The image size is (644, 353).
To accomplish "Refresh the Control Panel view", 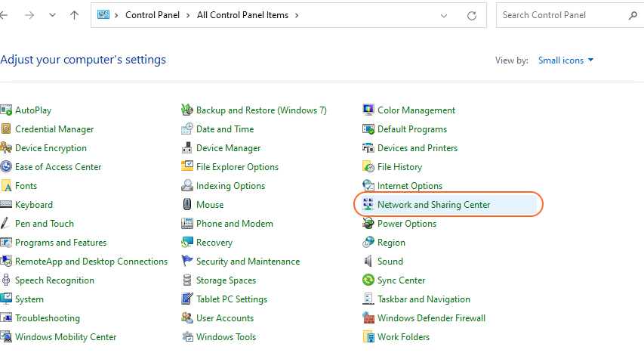I will pos(472,16).
